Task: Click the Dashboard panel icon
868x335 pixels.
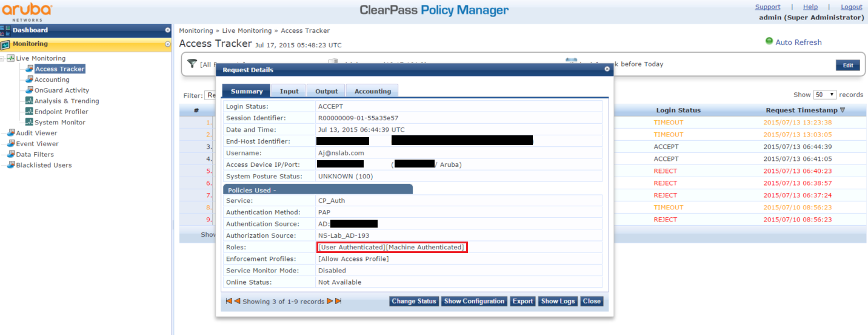Action: tap(5, 30)
